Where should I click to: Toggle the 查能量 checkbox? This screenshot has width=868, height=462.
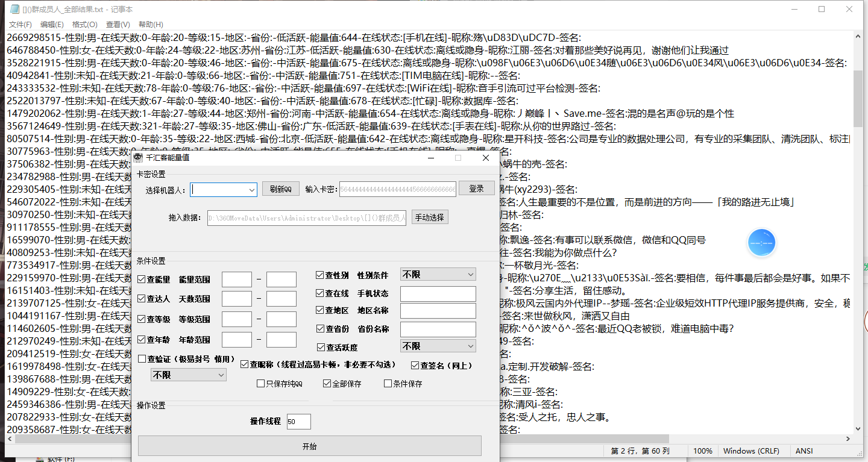click(x=142, y=279)
